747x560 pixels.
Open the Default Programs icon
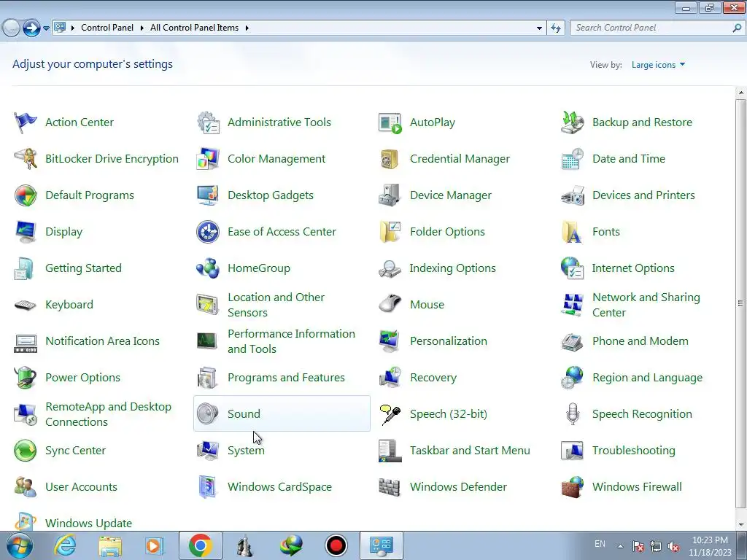coord(26,195)
